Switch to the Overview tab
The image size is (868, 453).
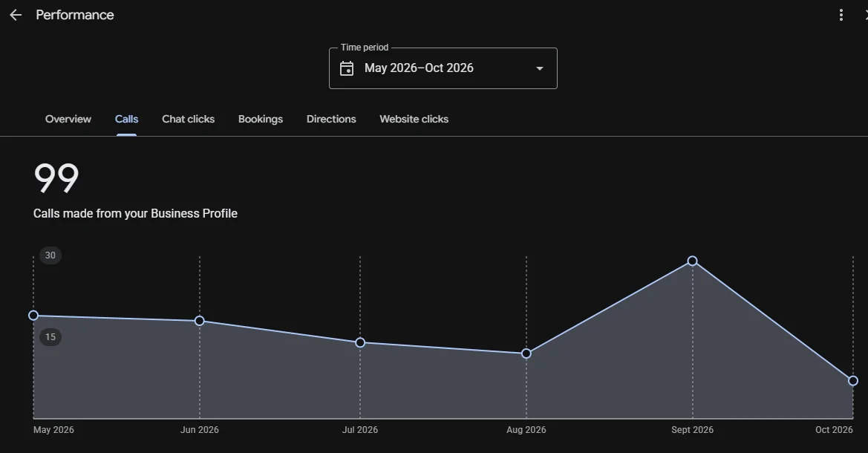pyautogui.click(x=68, y=119)
